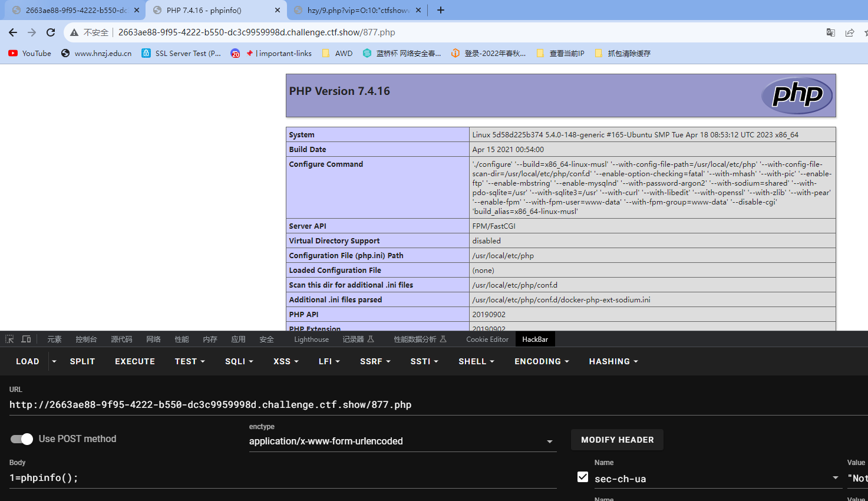Open the YouTube bookmark
868x501 pixels.
pos(29,53)
